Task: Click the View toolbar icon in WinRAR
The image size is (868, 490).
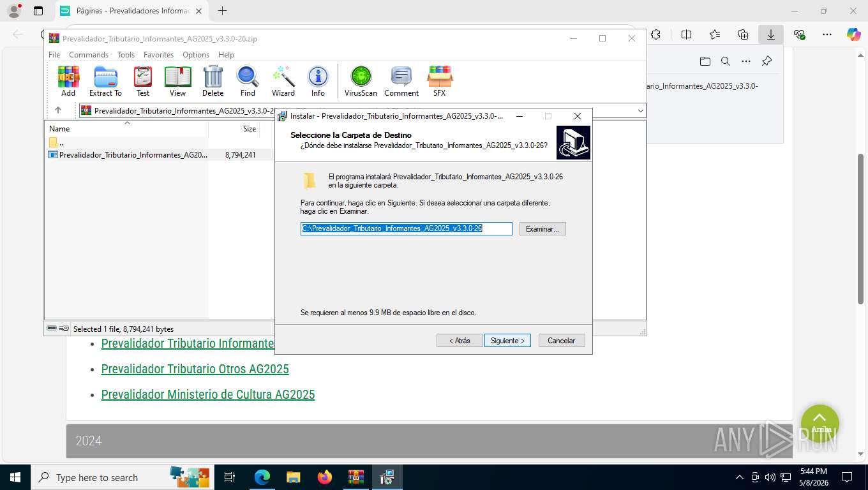Action: click(177, 81)
